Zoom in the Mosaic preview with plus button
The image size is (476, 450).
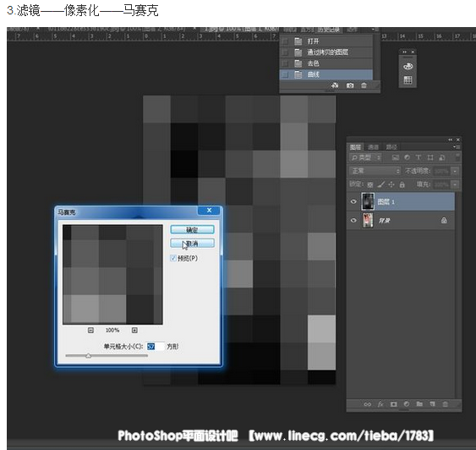(134, 330)
